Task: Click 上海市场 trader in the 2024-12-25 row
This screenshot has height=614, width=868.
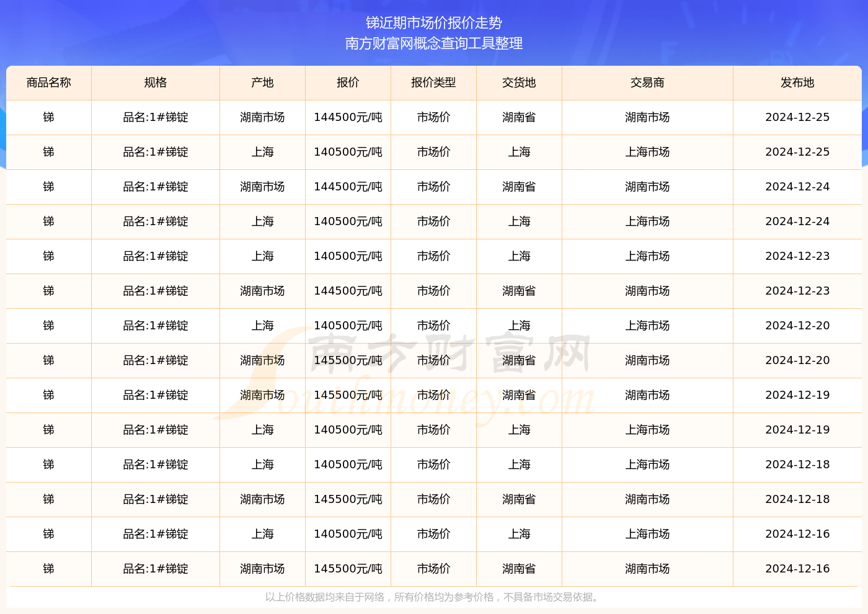Action: tap(648, 152)
